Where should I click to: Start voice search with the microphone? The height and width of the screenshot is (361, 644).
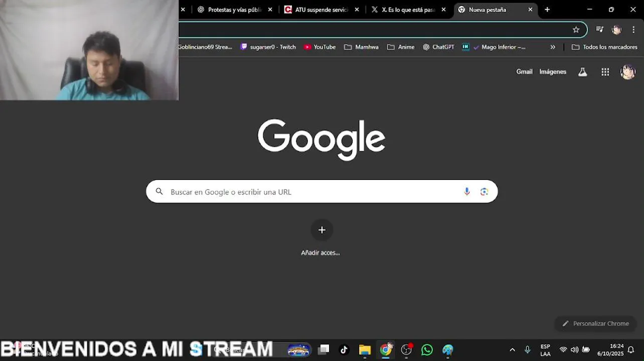(467, 192)
